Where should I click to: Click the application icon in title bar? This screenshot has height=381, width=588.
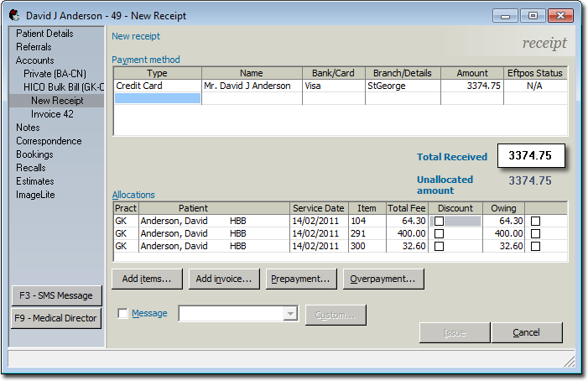(x=14, y=15)
